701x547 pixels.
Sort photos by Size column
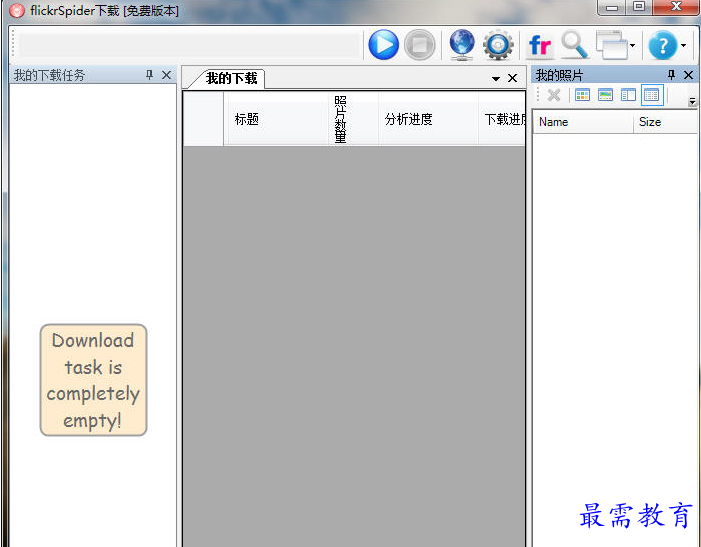[x=665, y=122]
